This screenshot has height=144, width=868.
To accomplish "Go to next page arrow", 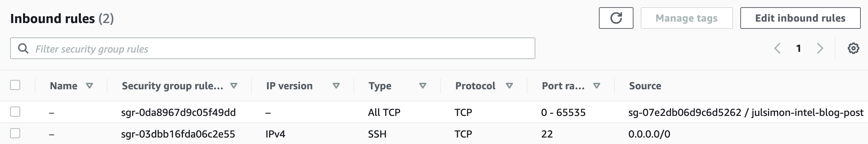I will [x=820, y=48].
